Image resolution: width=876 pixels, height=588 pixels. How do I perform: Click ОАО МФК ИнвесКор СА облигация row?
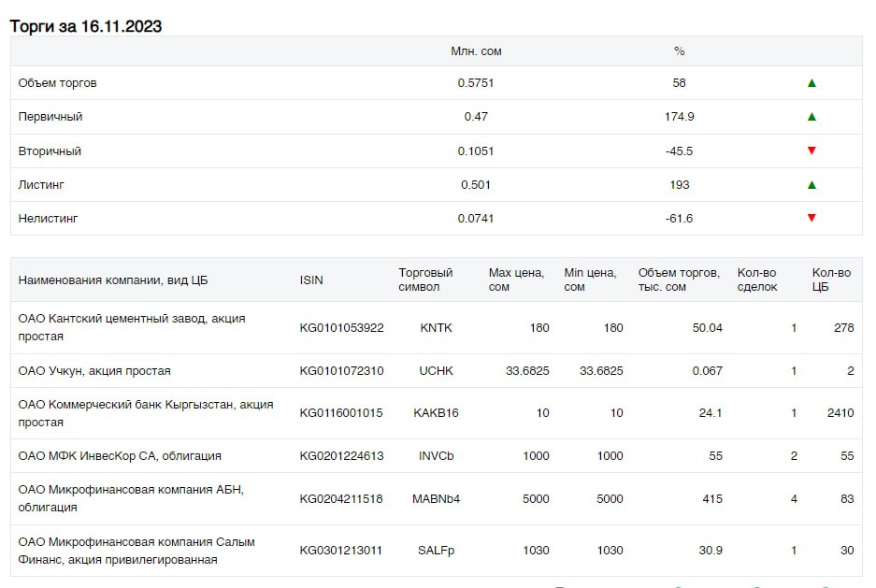point(436,456)
